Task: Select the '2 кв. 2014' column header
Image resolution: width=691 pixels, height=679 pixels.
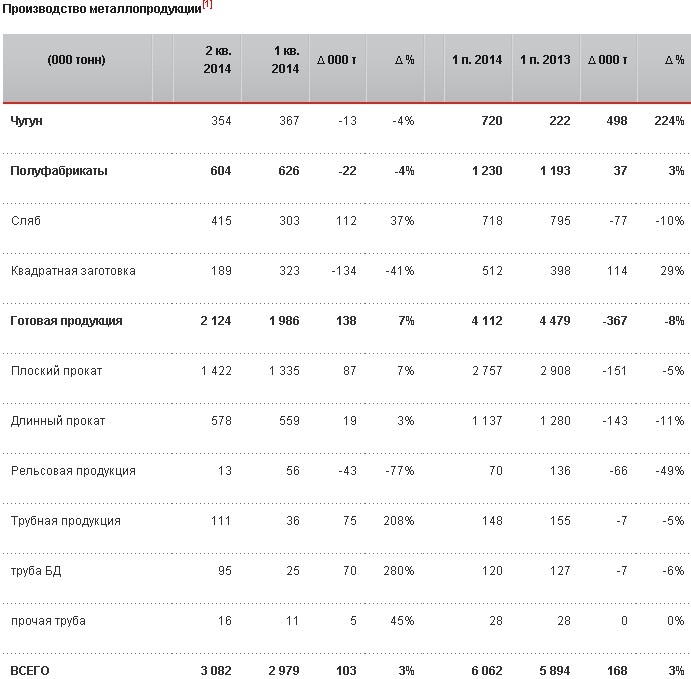Action: click(x=214, y=60)
